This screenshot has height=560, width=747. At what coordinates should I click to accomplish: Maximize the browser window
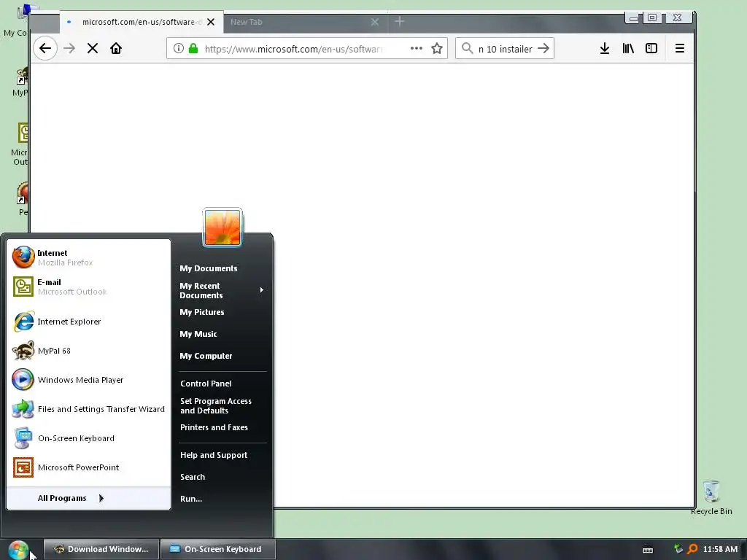pyautogui.click(x=652, y=18)
